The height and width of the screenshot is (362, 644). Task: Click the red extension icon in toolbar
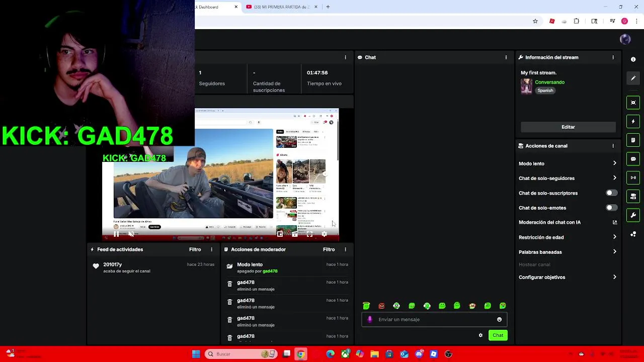point(552,21)
